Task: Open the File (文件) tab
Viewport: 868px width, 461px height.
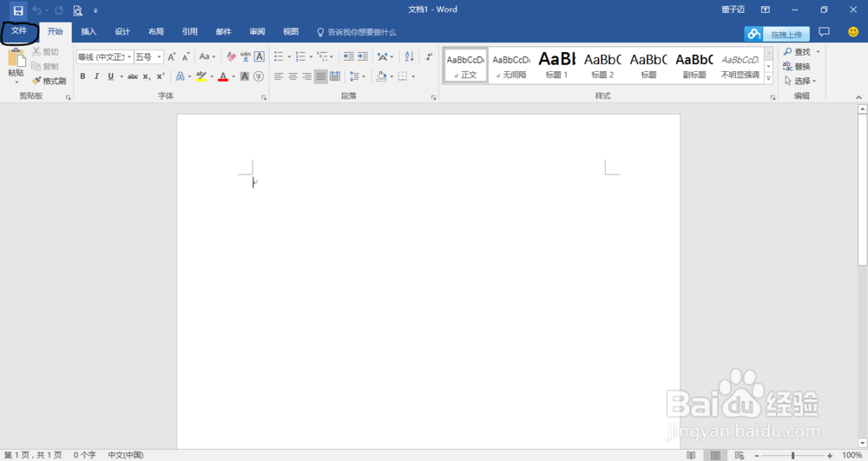Action: 19,31
